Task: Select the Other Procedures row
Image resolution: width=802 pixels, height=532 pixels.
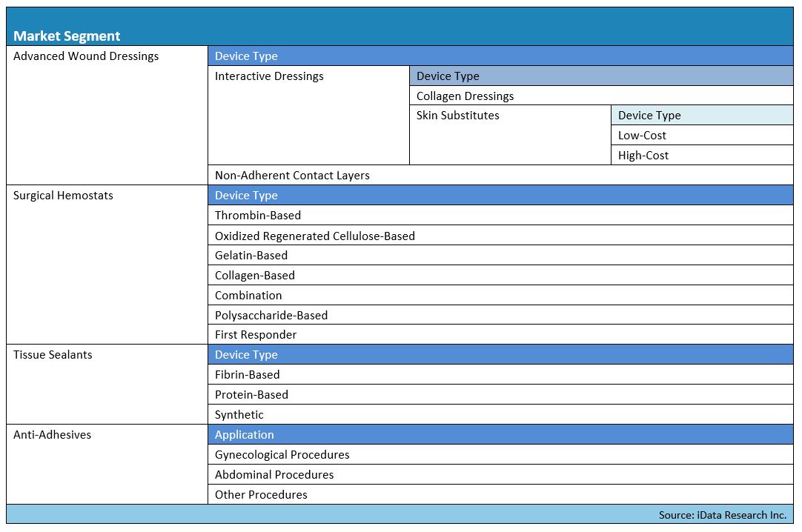Action: [x=501, y=494]
